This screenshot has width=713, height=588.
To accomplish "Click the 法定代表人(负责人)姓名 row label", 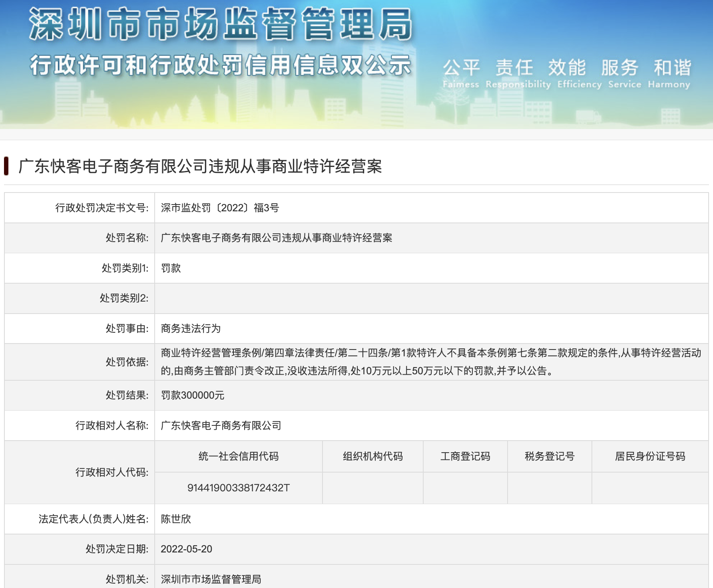I will [94, 519].
